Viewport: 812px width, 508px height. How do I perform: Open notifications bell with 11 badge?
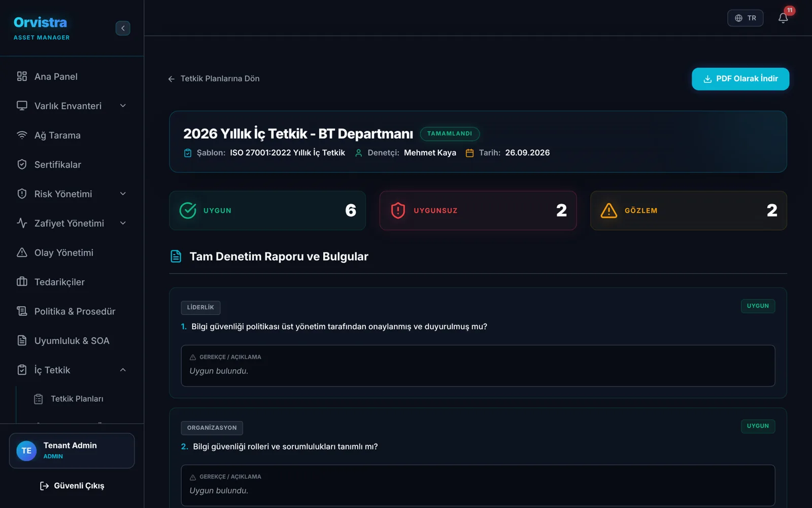783,18
